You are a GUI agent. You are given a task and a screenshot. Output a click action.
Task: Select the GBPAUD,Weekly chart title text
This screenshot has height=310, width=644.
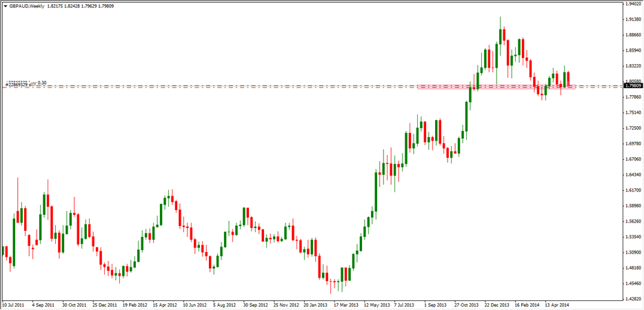(x=28, y=5)
